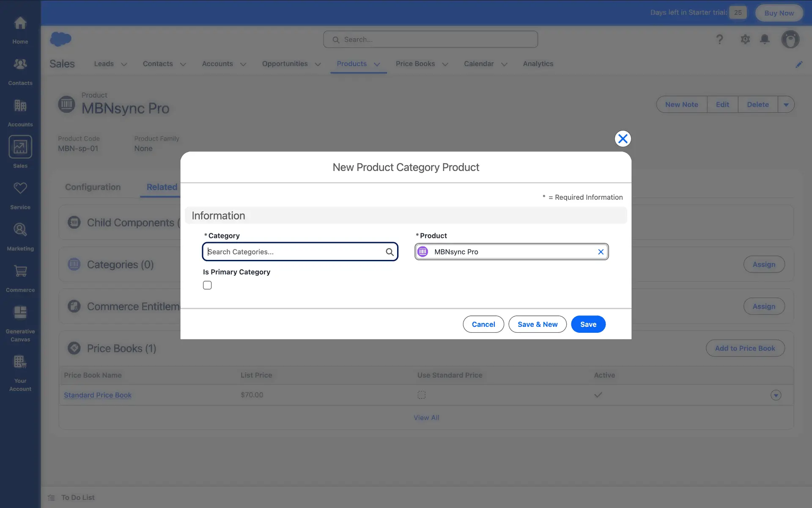Image resolution: width=812 pixels, height=508 pixels.
Task: Click the search magnifier in Category field
Action: 390,252
